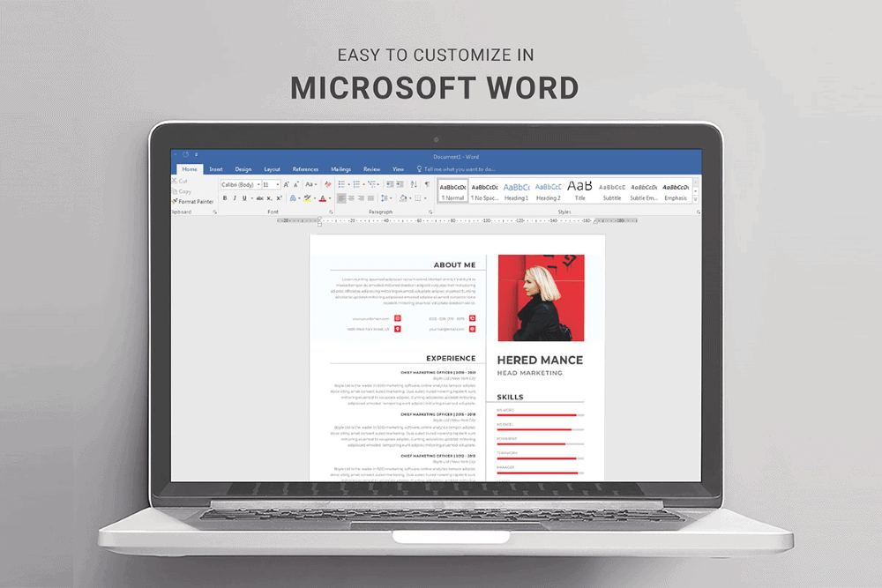Screen dimensions: 882x588
Task: Apply superscript formatting
Action: (x=279, y=197)
